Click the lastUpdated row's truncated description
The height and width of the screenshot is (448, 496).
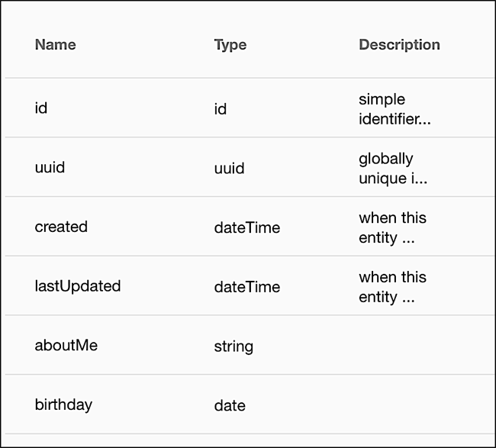point(392,287)
